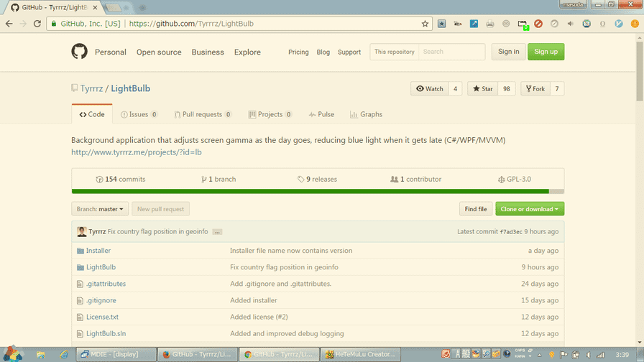Click the browser reload icon

coord(37,24)
